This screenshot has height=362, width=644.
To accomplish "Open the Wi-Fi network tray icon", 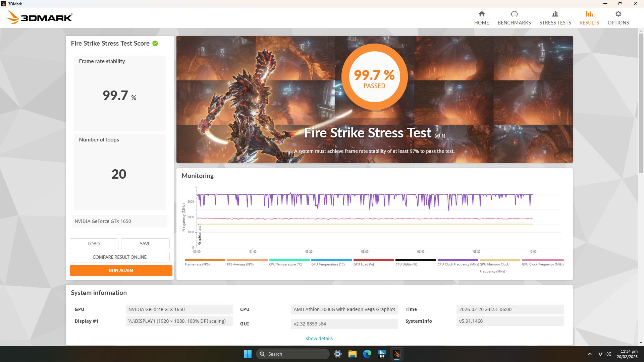I will coord(600,354).
